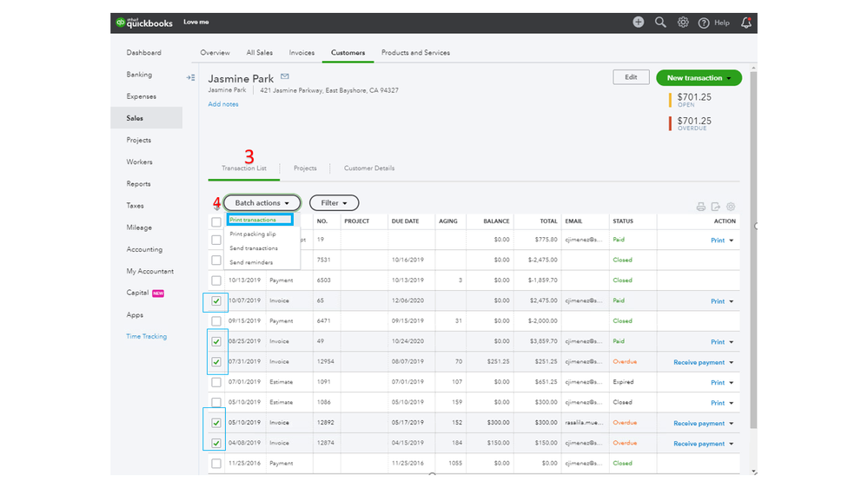This screenshot has height=488, width=868.
Task: Open search with the magnifier icon
Action: (660, 23)
